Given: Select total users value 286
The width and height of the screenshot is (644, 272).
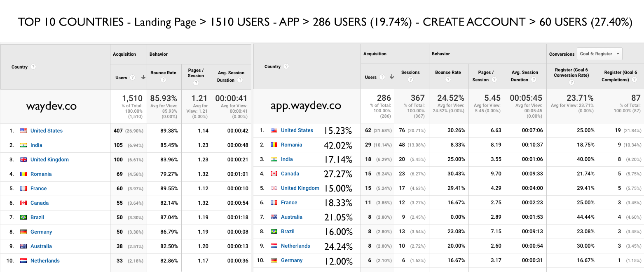Looking at the screenshot, I should pyautogui.click(x=384, y=98).
